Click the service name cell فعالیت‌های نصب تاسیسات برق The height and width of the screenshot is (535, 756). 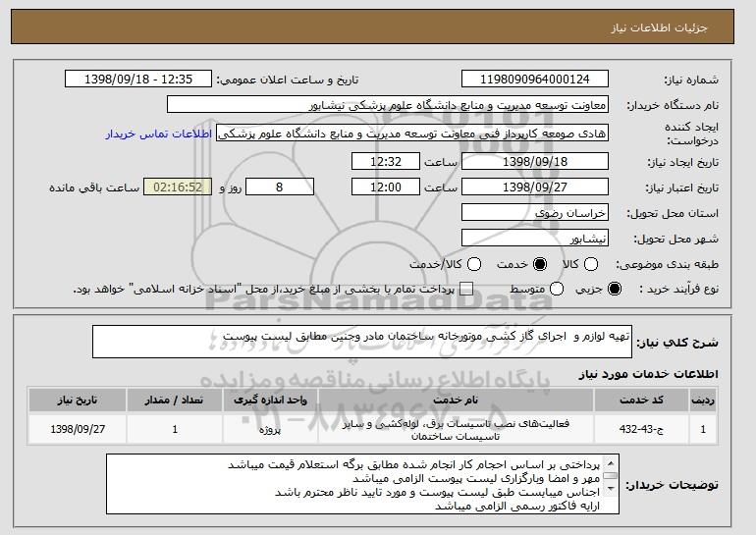pos(456,429)
